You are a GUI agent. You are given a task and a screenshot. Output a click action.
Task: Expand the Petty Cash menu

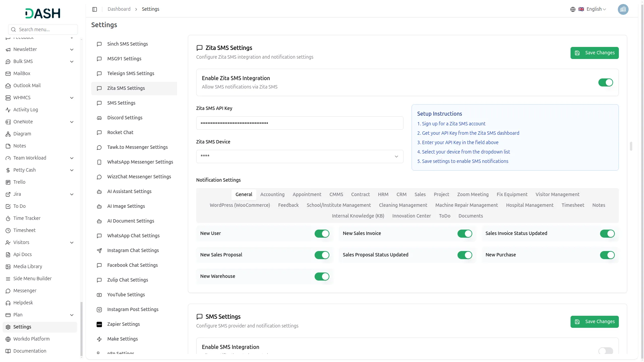[x=72, y=170]
